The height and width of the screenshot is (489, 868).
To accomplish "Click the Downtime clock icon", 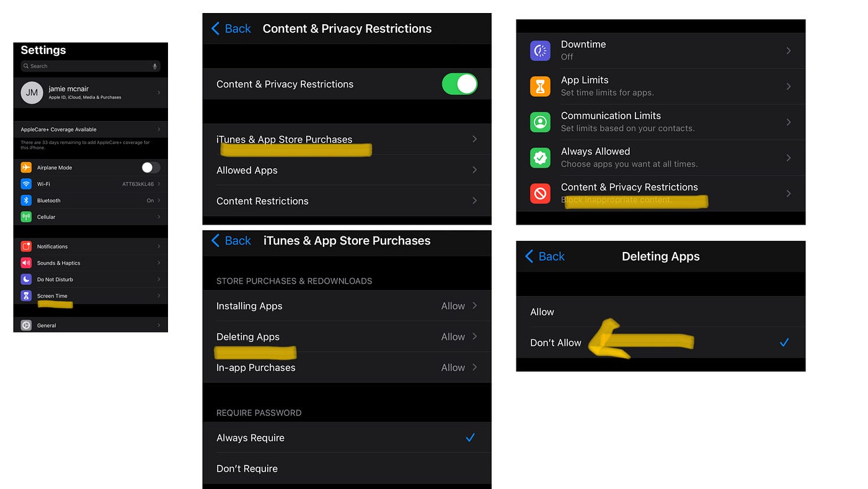I will coord(540,50).
